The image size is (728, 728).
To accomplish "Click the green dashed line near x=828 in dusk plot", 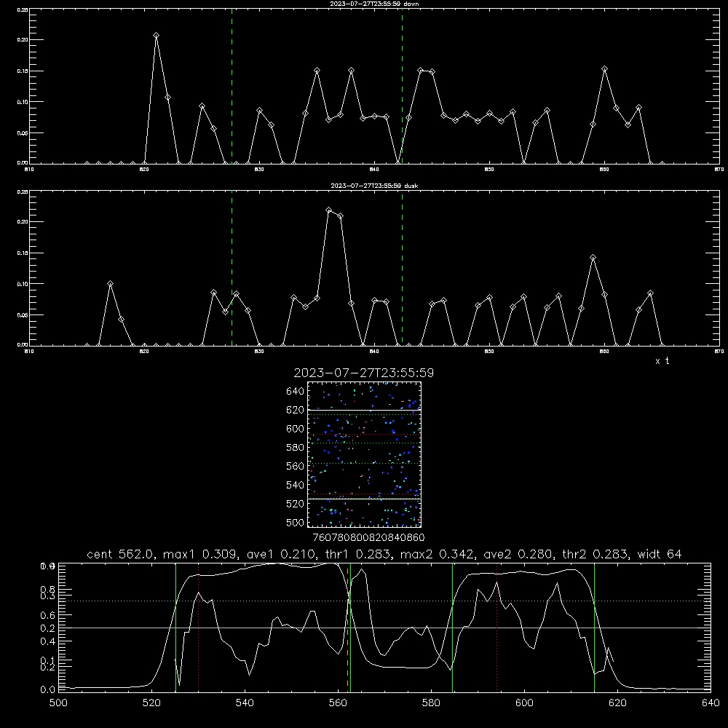I will click(232, 269).
